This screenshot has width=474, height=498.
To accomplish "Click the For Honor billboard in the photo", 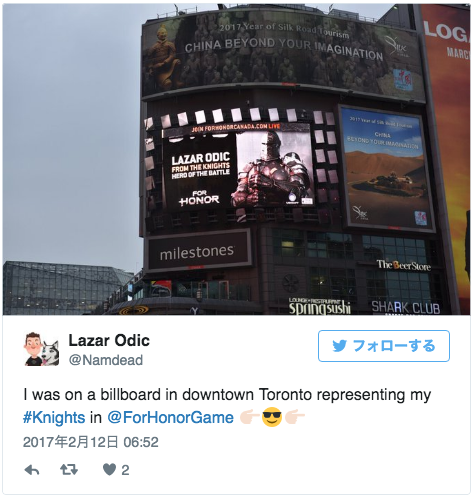I will point(238,168).
